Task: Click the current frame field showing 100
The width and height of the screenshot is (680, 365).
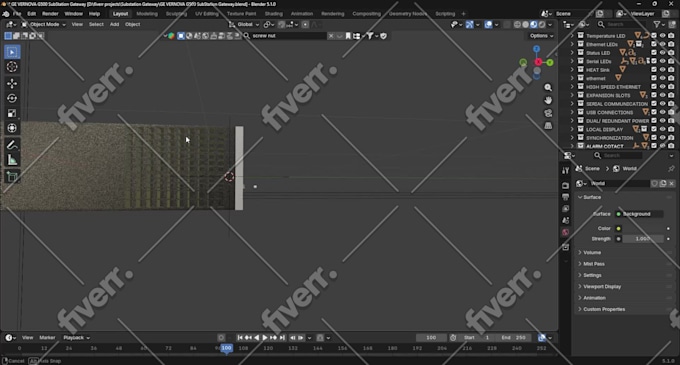Action: pos(431,338)
